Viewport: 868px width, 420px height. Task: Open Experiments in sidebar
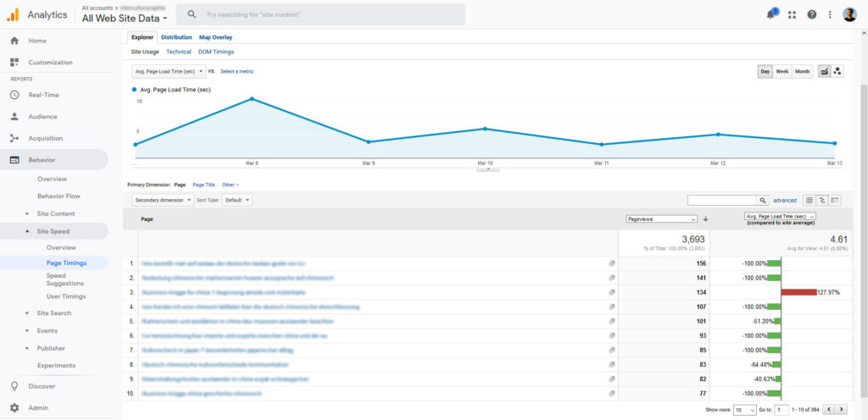pyautogui.click(x=57, y=366)
